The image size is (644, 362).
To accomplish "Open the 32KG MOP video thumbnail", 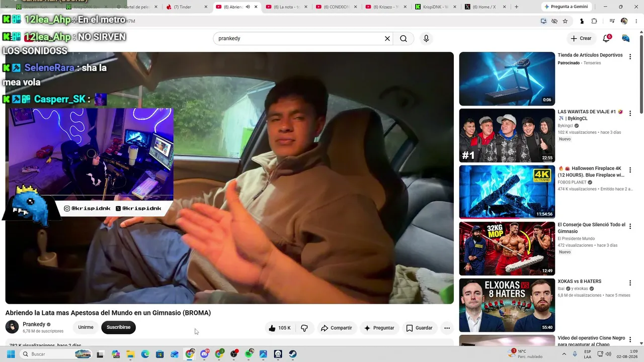I will (507, 248).
